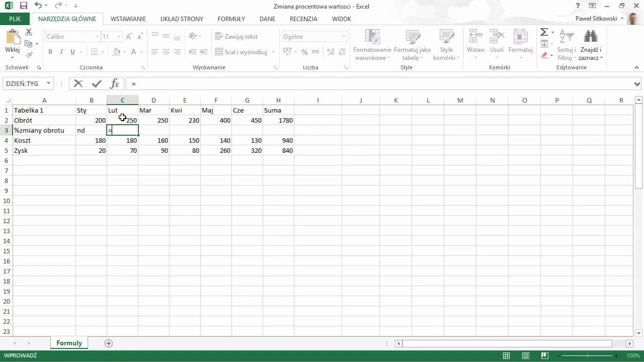Open the Ogólne number format dropdown

point(344,37)
